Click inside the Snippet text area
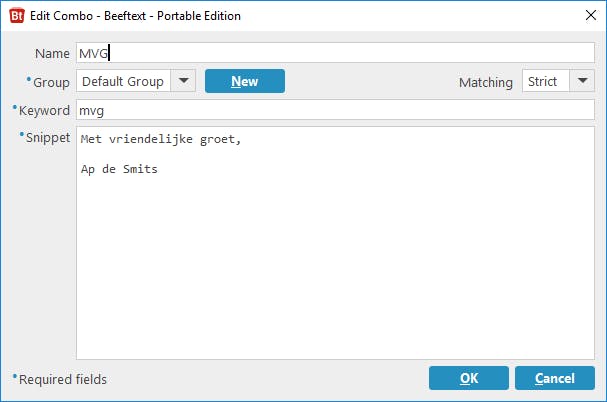The height and width of the screenshot is (402, 607). 335,243
